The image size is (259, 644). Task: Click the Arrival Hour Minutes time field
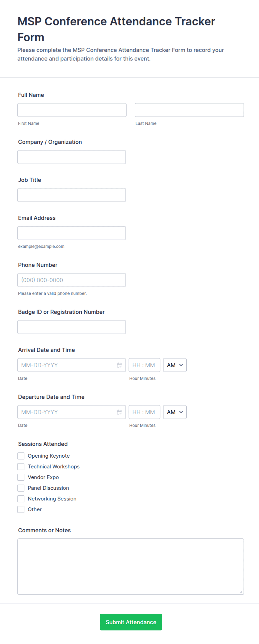click(x=145, y=365)
